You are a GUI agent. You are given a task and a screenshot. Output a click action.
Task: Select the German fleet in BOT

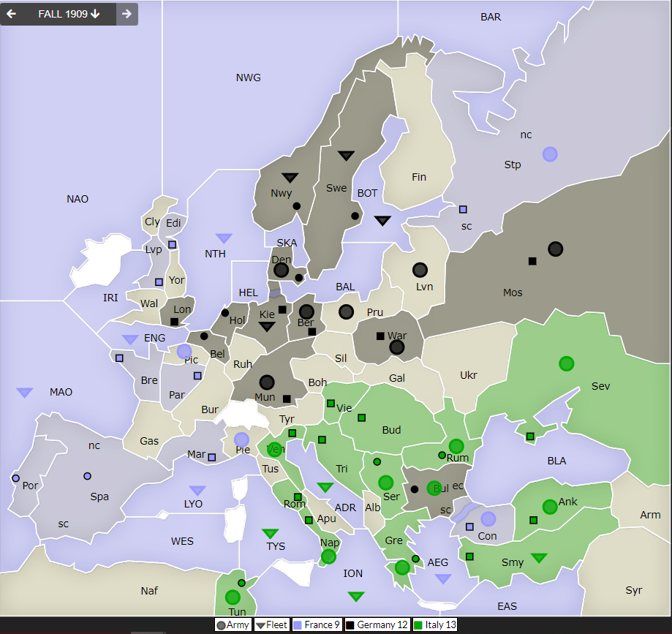tap(382, 220)
